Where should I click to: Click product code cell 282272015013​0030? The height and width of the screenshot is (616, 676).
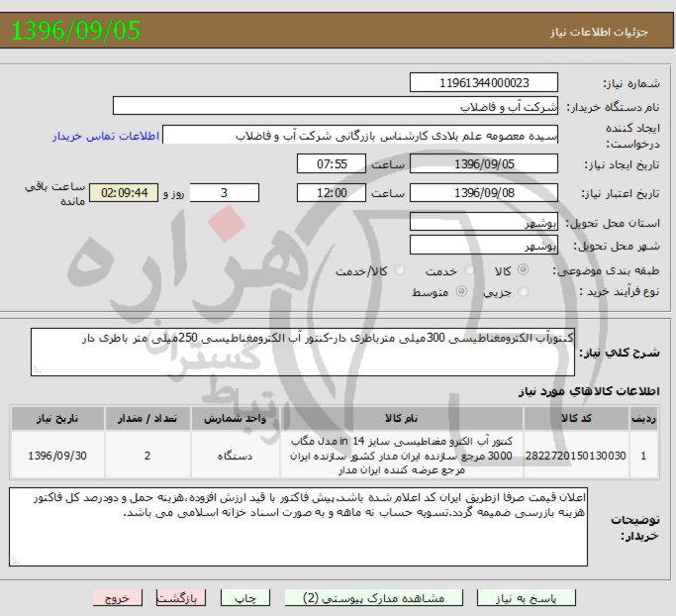tap(576, 456)
